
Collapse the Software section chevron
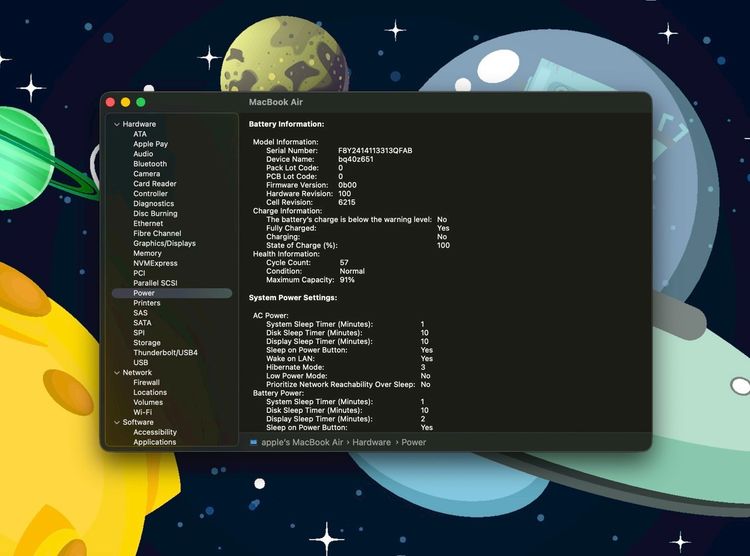[117, 423]
